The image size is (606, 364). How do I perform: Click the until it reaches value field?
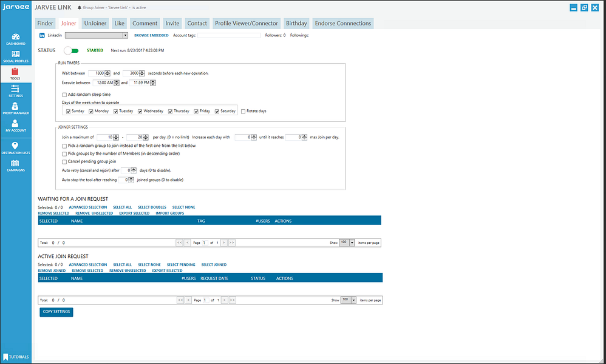tap(294, 138)
